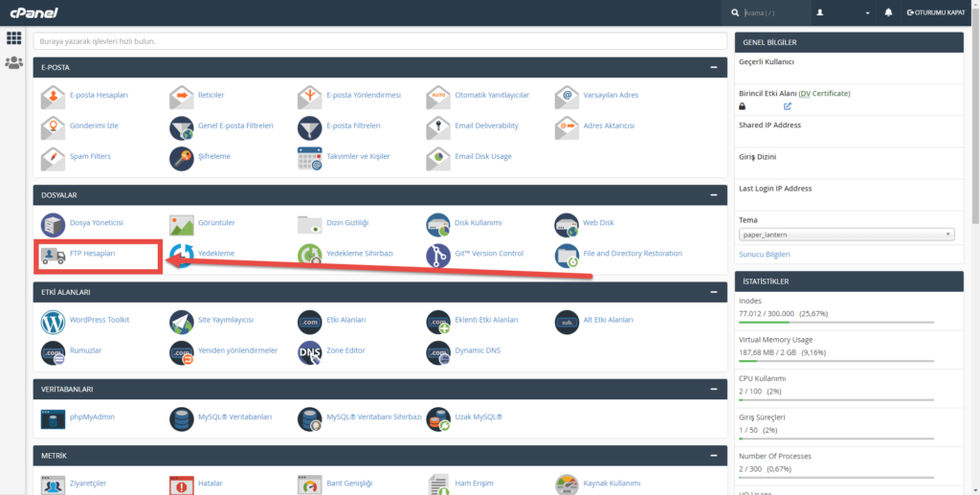Collapse the DOSYALAR section
Image resolution: width=980 pixels, height=495 pixels.
713,195
